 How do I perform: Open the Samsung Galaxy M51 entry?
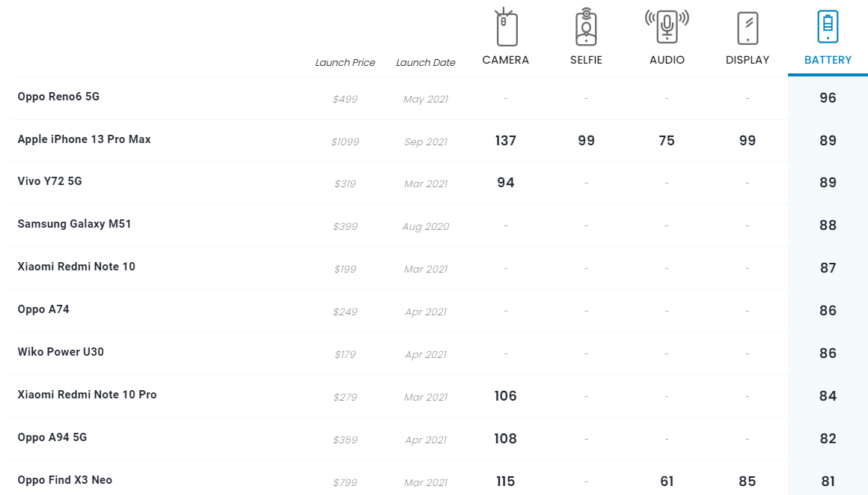tap(74, 224)
